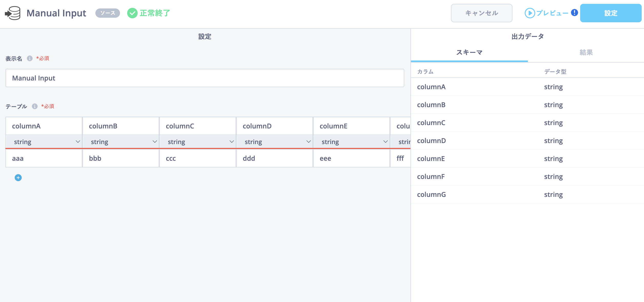Edit the columnC header cell
Image resolution: width=644 pixels, height=302 pixels.
(198, 126)
